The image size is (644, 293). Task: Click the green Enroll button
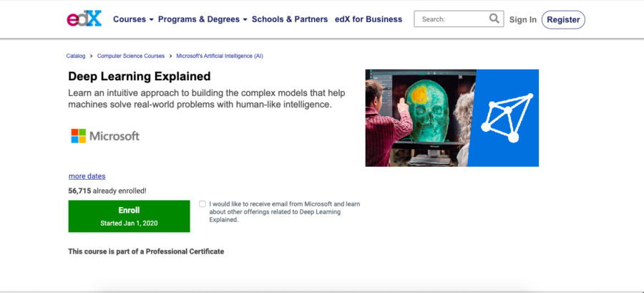tap(129, 216)
